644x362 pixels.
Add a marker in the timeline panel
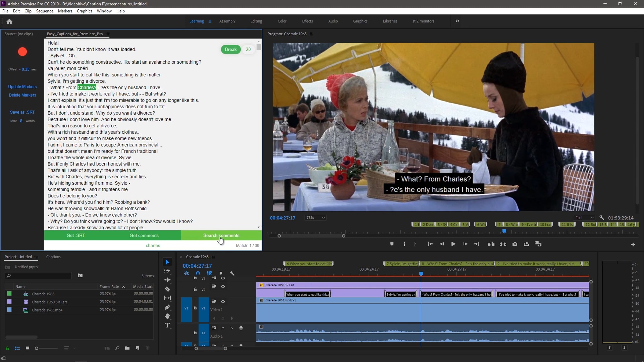[221, 273]
